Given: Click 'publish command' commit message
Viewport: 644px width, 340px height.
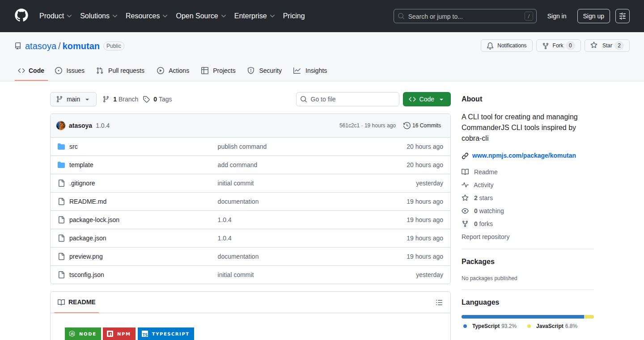Looking at the screenshot, I should point(242,147).
